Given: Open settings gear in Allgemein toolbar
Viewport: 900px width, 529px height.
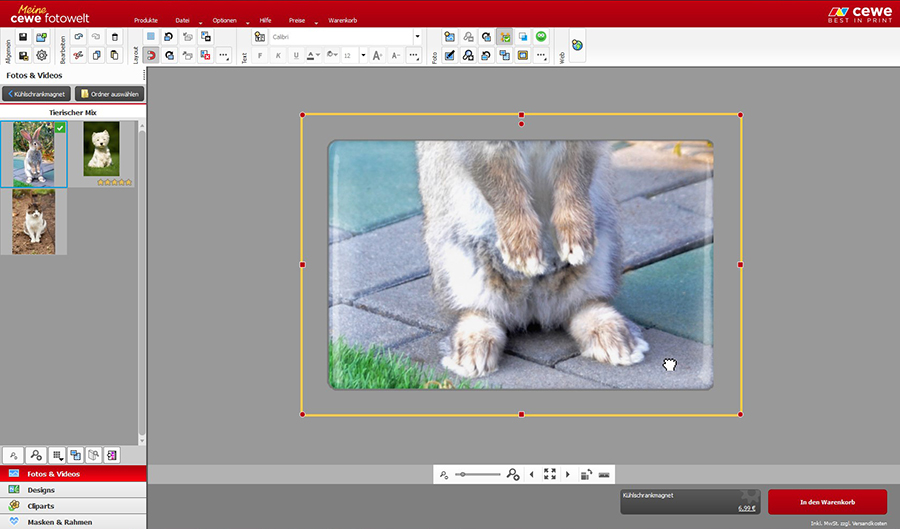Looking at the screenshot, I should point(41,55).
